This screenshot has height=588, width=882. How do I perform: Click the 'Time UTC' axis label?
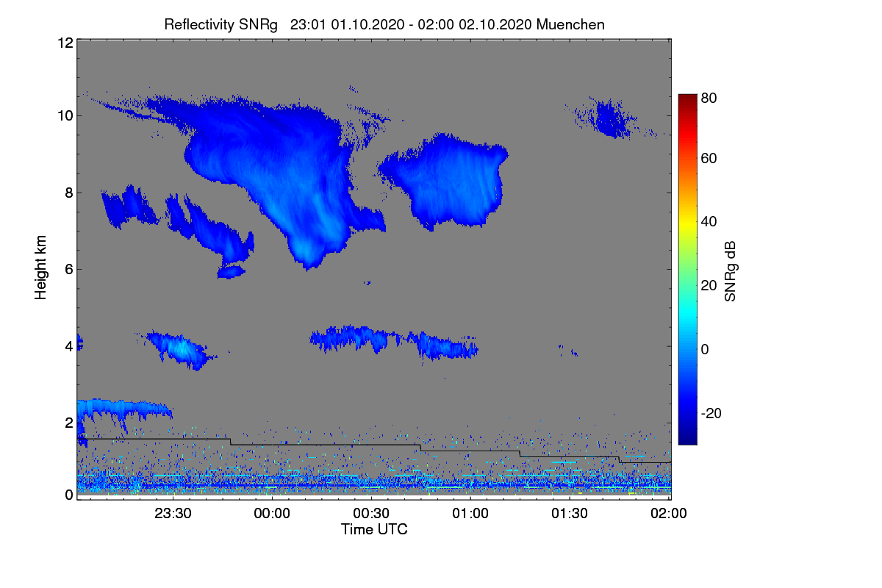pos(374,529)
